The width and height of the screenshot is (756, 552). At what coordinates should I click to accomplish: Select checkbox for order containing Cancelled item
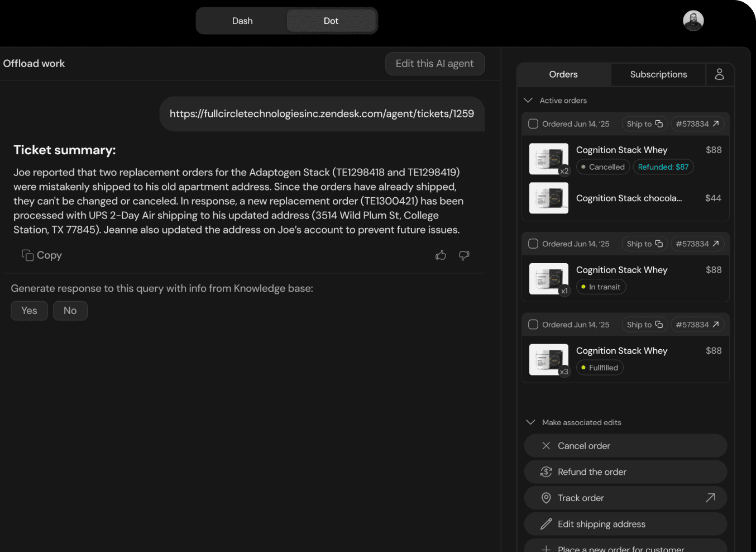[x=533, y=124]
